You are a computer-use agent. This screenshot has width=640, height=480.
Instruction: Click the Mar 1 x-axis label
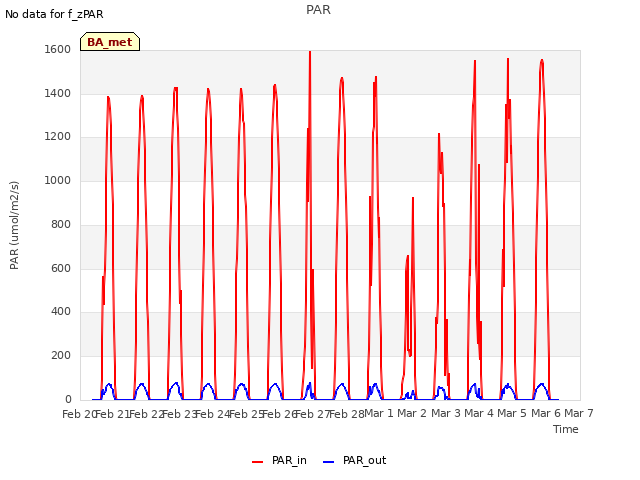point(378,413)
